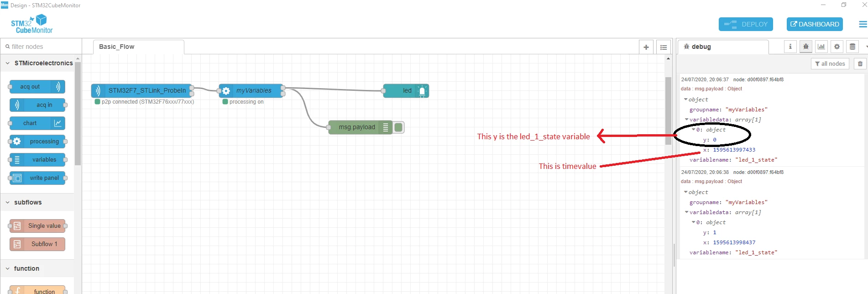Click the canvas vertical scrollbar
The width and height of the screenshot is (868, 294).
point(668,111)
